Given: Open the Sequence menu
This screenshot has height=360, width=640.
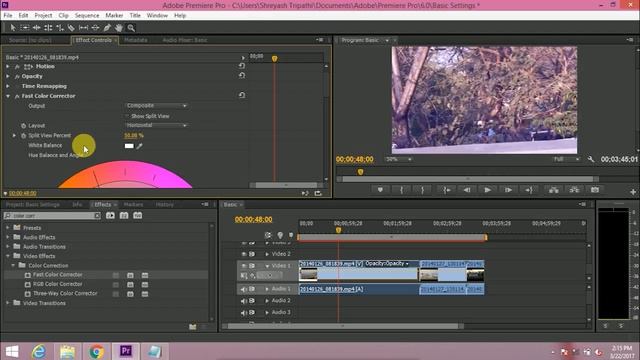Looking at the screenshot, I should click(x=87, y=16).
